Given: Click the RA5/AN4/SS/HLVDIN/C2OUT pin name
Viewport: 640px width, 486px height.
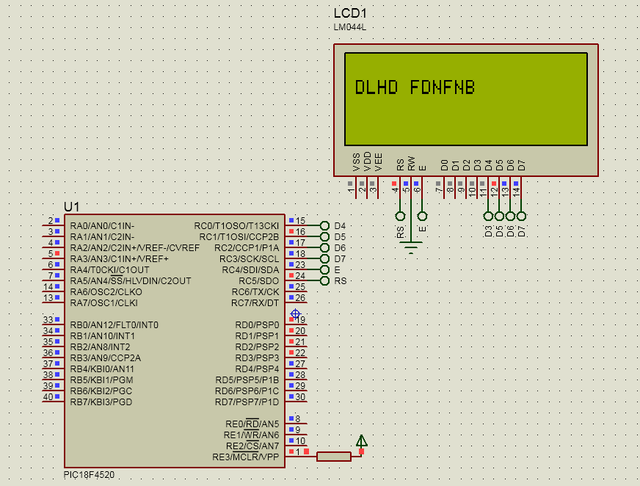Looking at the screenshot, I should click(x=131, y=281).
